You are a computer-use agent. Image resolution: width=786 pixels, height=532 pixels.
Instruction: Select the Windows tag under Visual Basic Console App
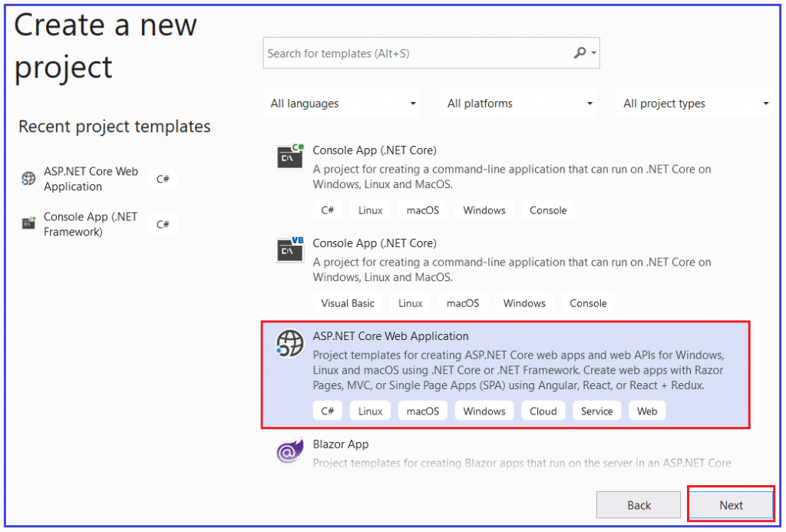point(523,302)
